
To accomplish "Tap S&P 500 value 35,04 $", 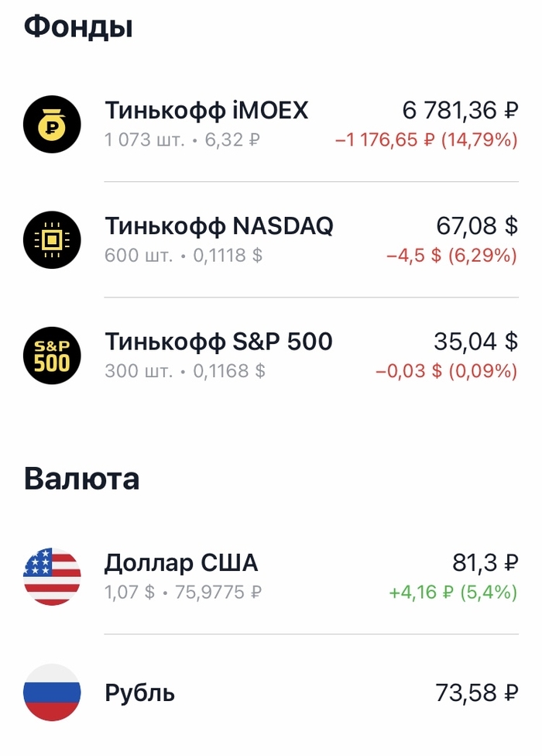I will pyautogui.click(x=477, y=342).
